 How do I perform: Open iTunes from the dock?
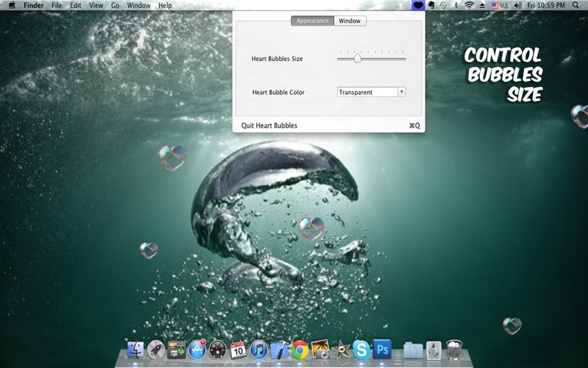click(x=258, y=349)
